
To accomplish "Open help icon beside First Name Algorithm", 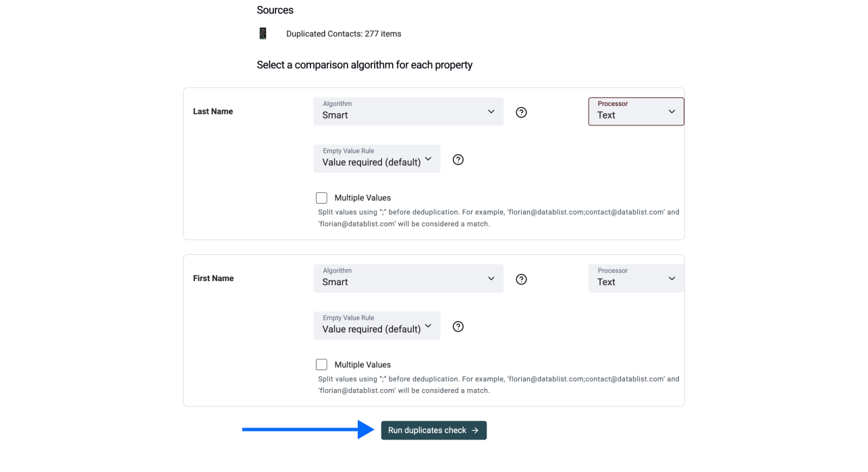I will pyautogui.click(x=521, y=279).
